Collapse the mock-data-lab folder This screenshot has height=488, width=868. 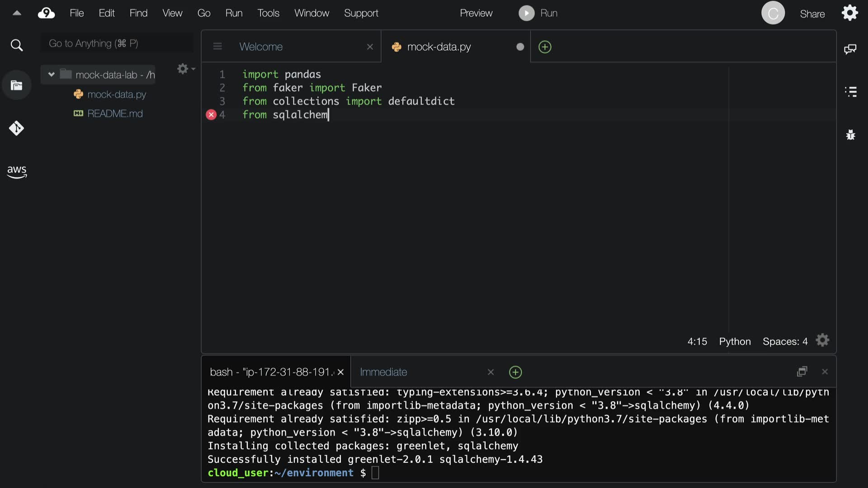pos(52,75)
